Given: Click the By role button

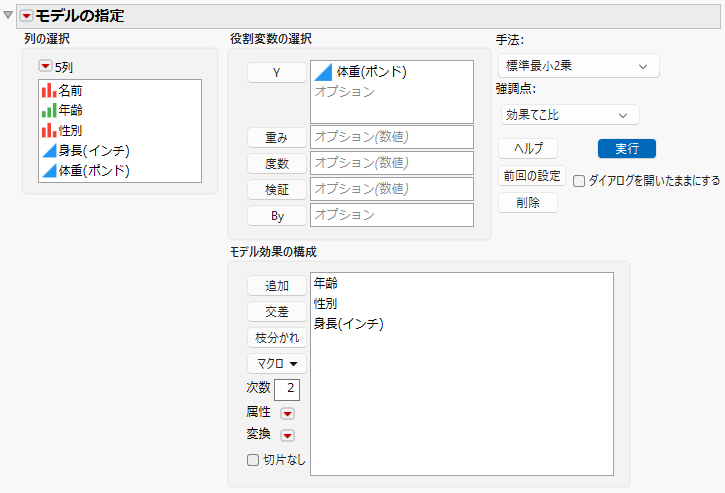Looking at the screenshot, I should click(x=276, y=216).
